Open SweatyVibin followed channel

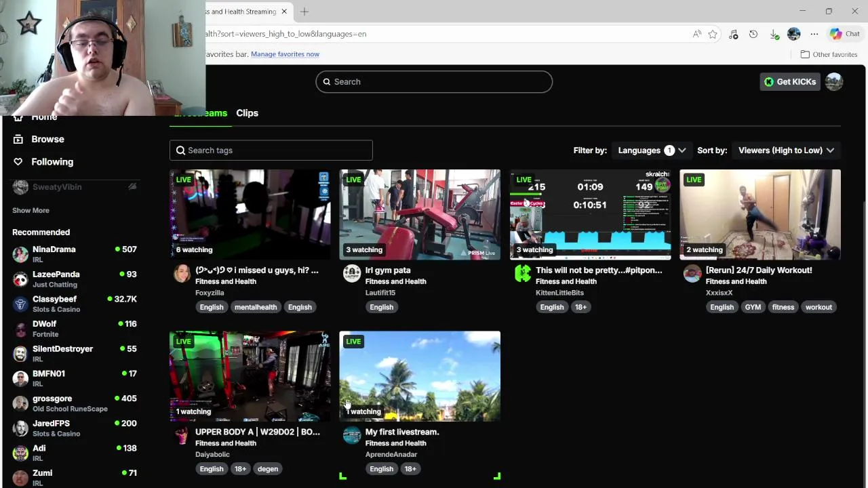[75, 187]
